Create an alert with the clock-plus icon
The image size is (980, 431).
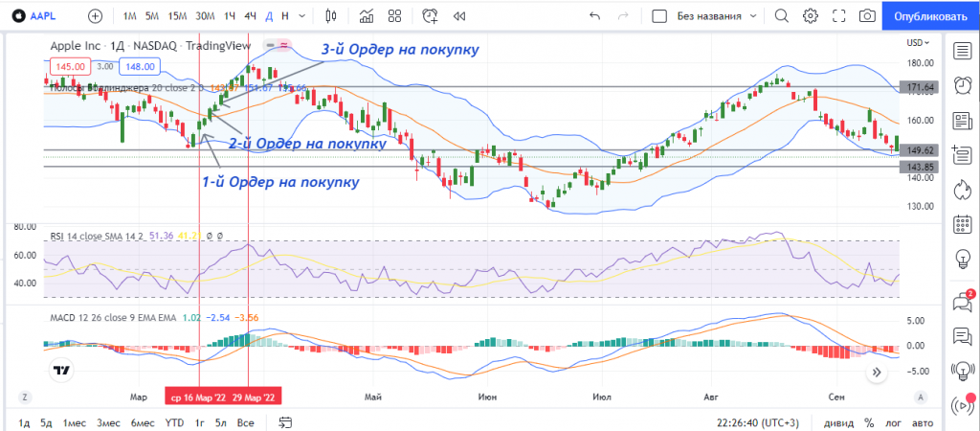click(431, 15)
